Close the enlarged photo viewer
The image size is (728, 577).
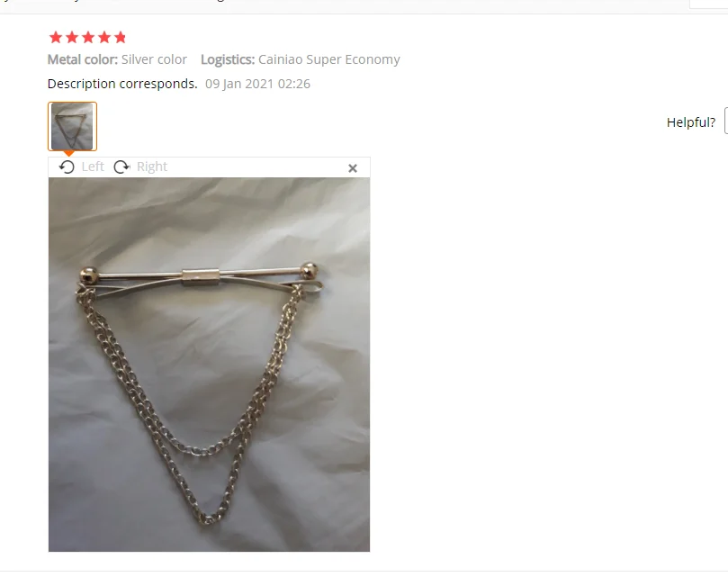353,168
